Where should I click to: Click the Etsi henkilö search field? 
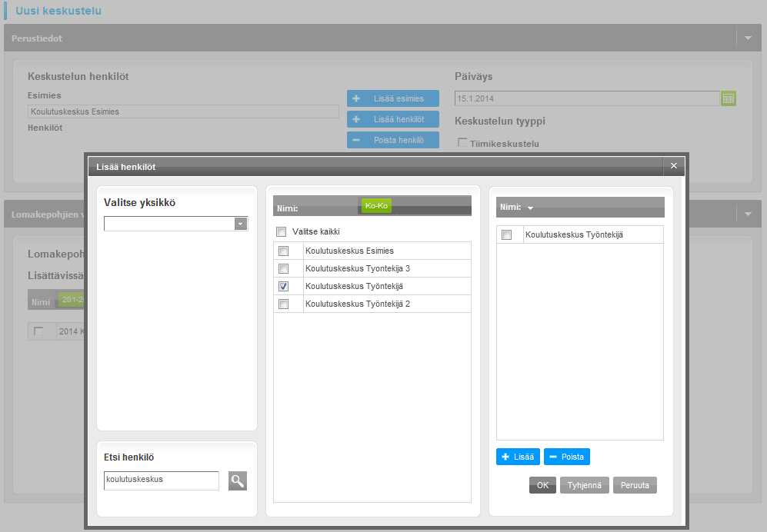(x=162, y=480)
